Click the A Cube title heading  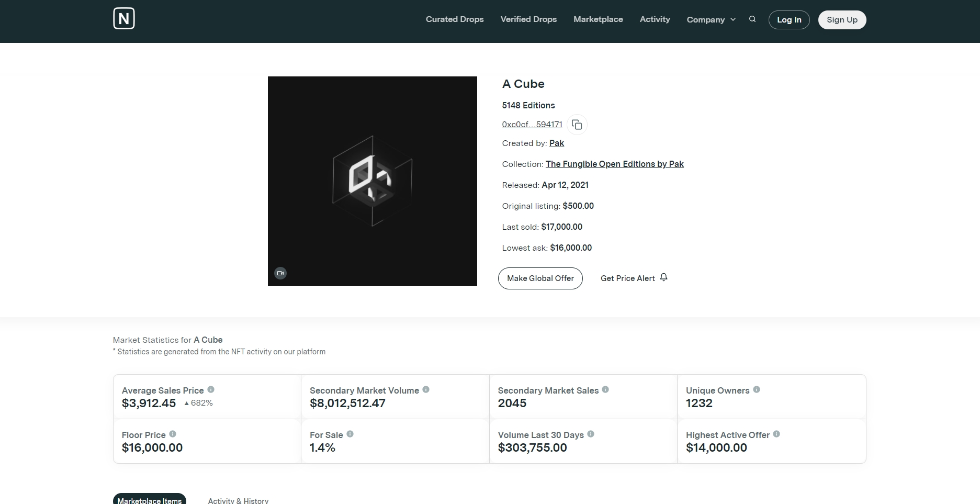(523, 84)
